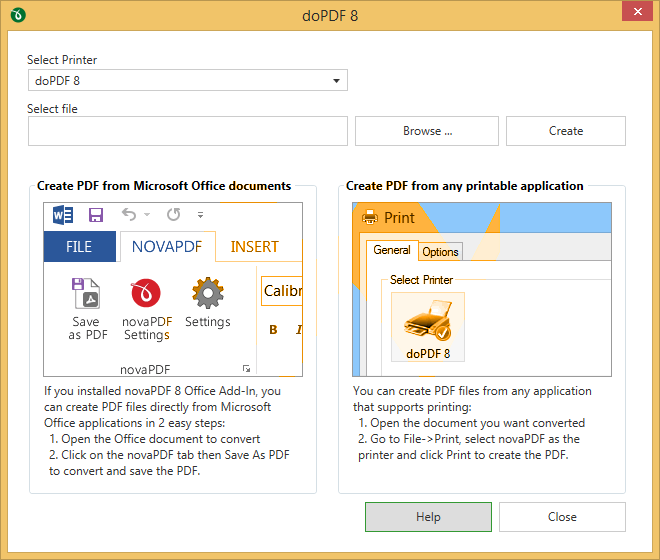The width and height of the screenshot is (660, 560).
Task: Click the red novaPDF Settings icon
Action: tap(146, 293)
